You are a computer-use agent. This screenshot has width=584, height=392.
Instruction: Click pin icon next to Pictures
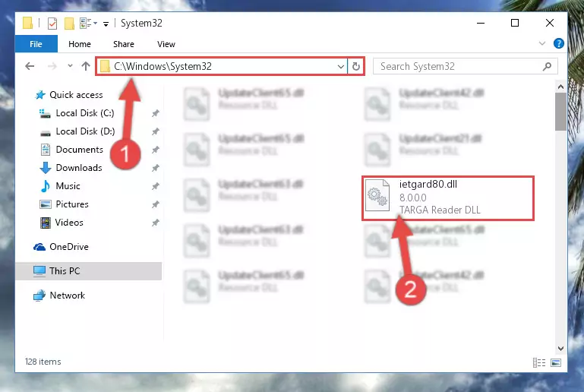pos(156,204)
